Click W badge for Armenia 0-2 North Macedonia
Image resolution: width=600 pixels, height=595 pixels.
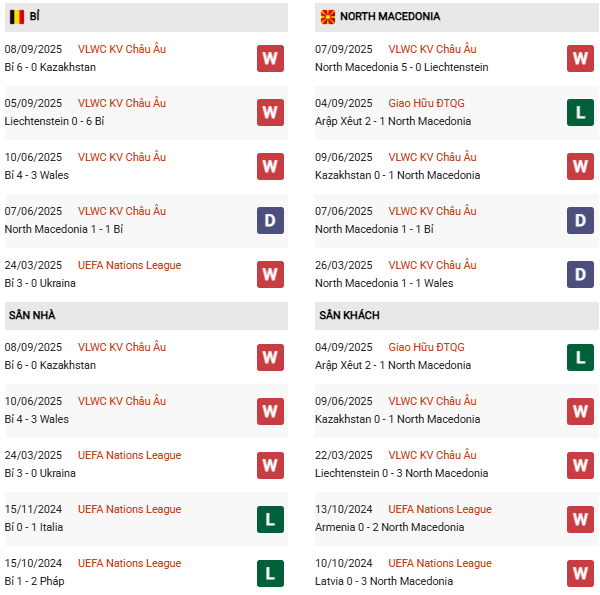580,518
